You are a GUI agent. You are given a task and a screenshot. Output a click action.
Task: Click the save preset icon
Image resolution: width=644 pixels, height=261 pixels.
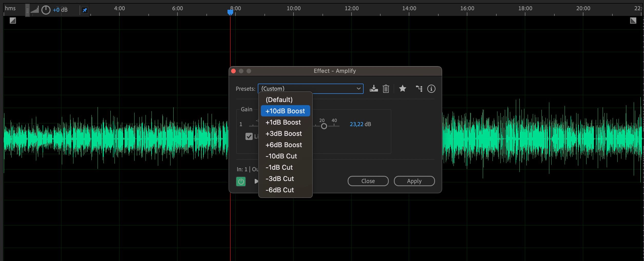[374, 89]
